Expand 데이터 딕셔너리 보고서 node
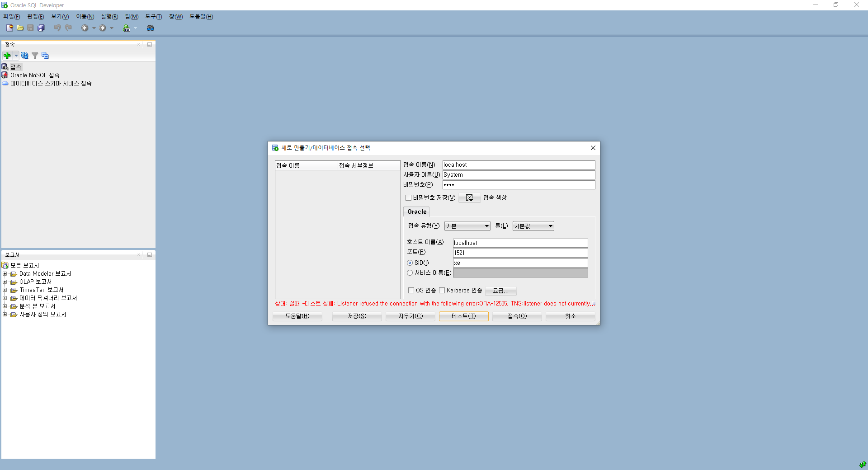 tap(5, 298)
